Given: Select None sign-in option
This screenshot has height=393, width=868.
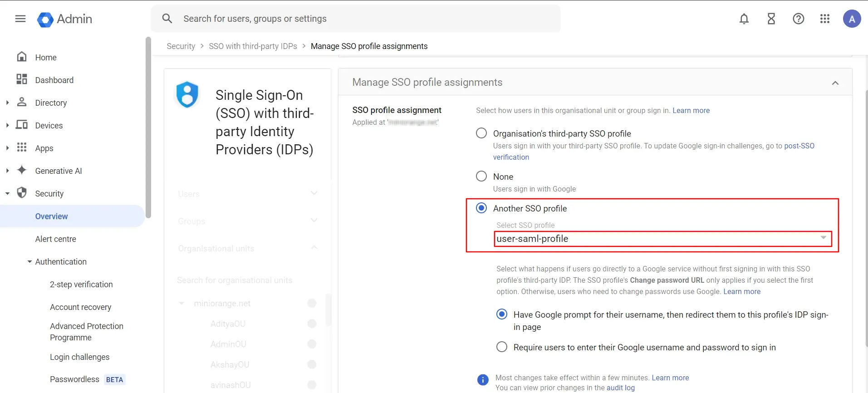Looking at the screenshot, I should tap(481, 176).
